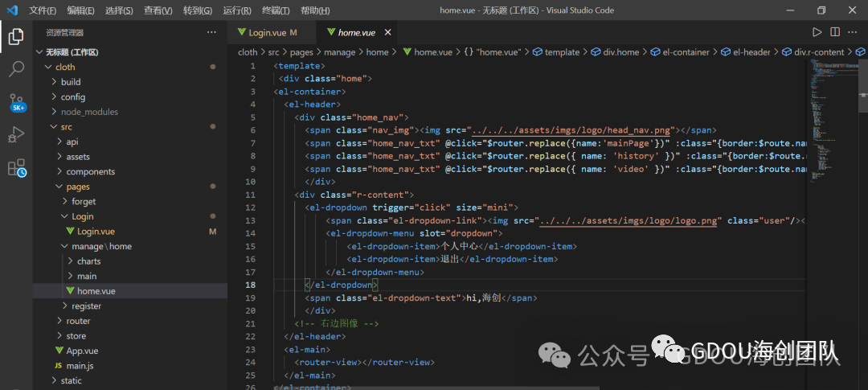This screenshot has height=390, width=868.
Task: Switch to the Login.vue tab
Action: click(x=268, y=32)
